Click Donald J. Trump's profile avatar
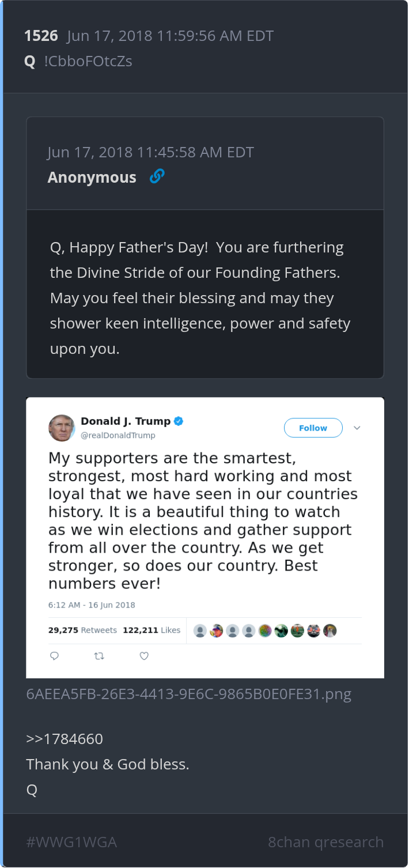The height and width of the screenshot is (868, 409). [62, 428]
